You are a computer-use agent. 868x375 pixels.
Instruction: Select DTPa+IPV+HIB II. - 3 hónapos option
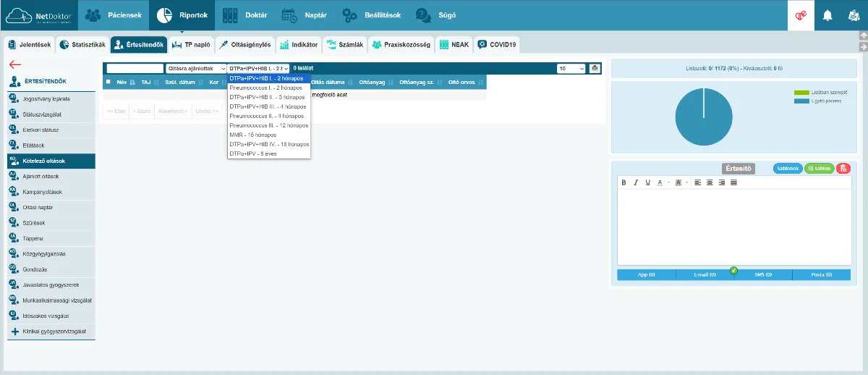tap(269, 97)
